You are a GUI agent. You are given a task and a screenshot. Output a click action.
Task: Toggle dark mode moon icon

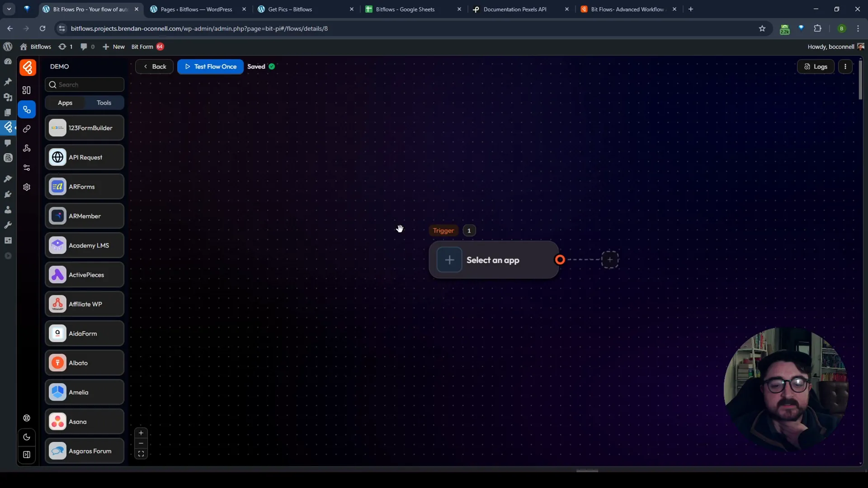[x=27, y=437]
